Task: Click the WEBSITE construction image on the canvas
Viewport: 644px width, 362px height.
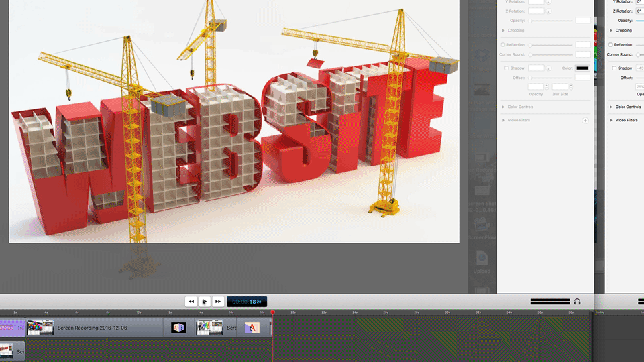Action: pyautogui.click(x=234, y=121)
